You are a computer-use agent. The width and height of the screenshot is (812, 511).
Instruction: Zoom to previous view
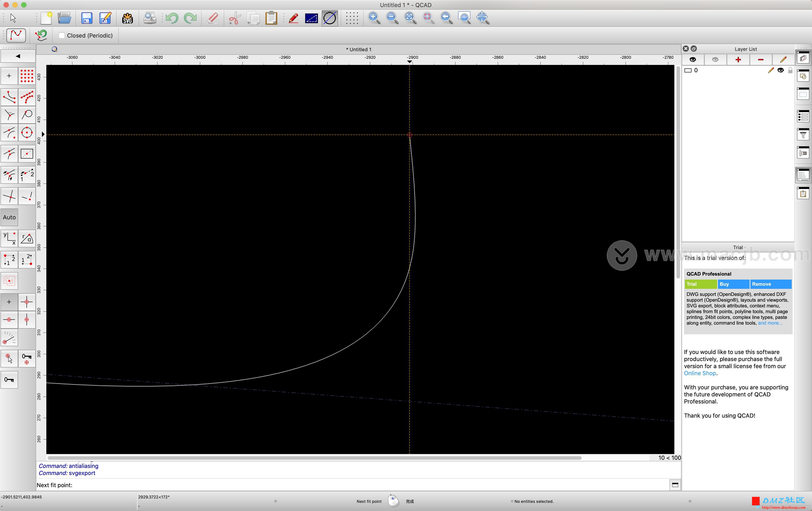pos(446,18)
